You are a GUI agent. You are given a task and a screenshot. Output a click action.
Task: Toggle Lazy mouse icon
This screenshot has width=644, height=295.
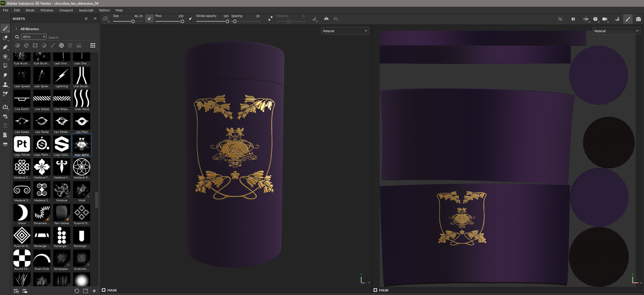(270, 19)
